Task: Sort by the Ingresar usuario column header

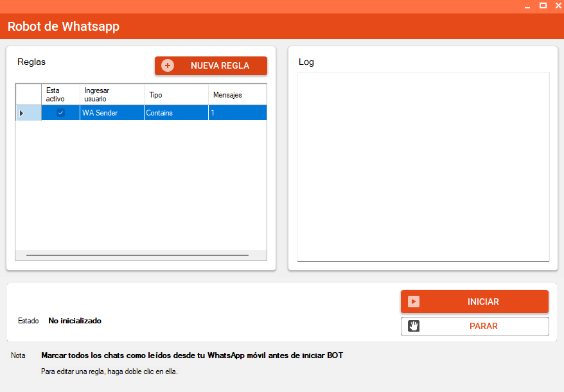Action: 111,95
